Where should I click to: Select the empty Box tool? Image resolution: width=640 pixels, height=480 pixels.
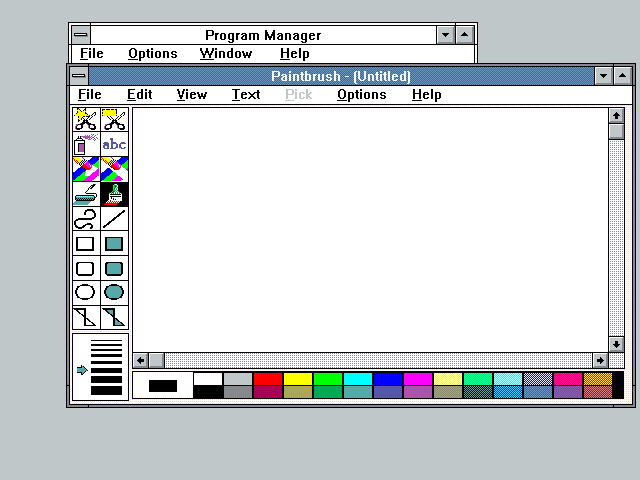86,244
